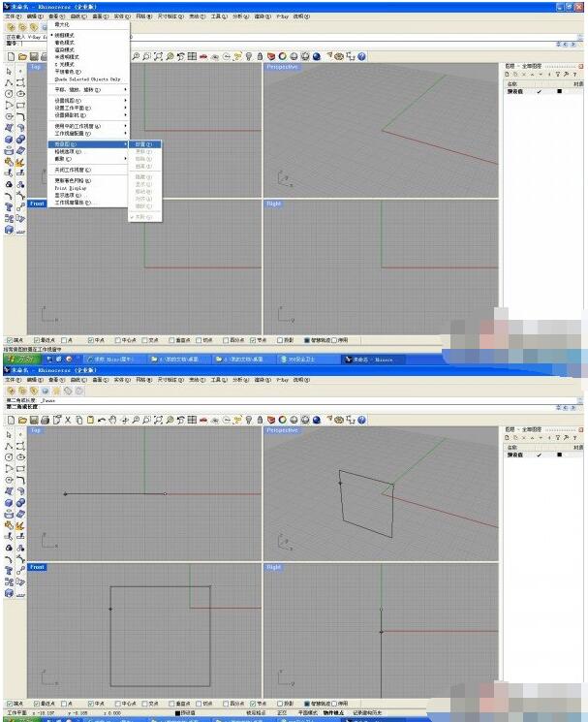Select Pan hand tool in lower Rhino window

click(112, 420)
